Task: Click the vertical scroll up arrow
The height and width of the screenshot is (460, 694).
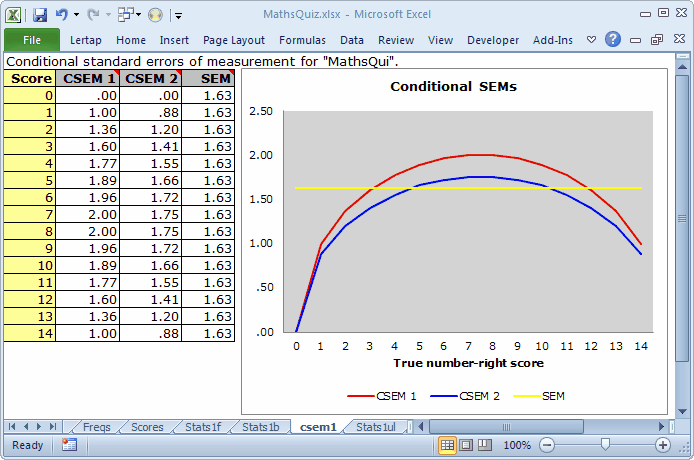Action: pyautogui.click(x=682, y=67)
